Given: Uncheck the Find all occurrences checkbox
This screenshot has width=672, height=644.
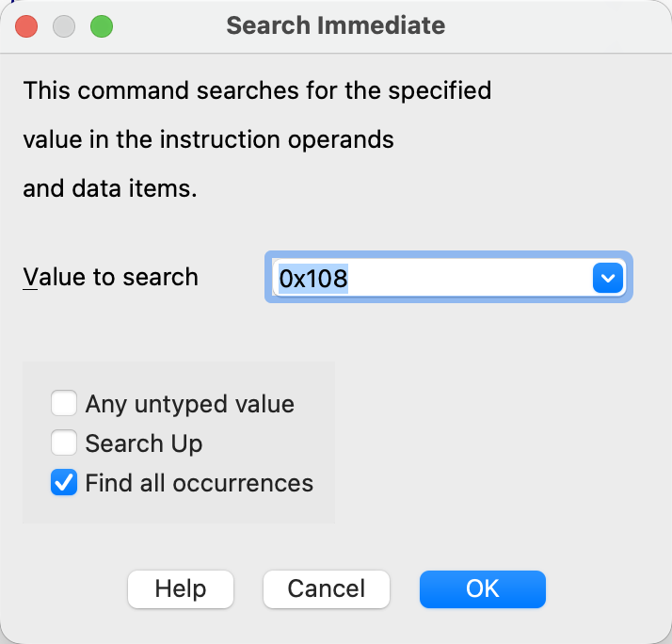Looking at the screenshot, I should (64, 483).
